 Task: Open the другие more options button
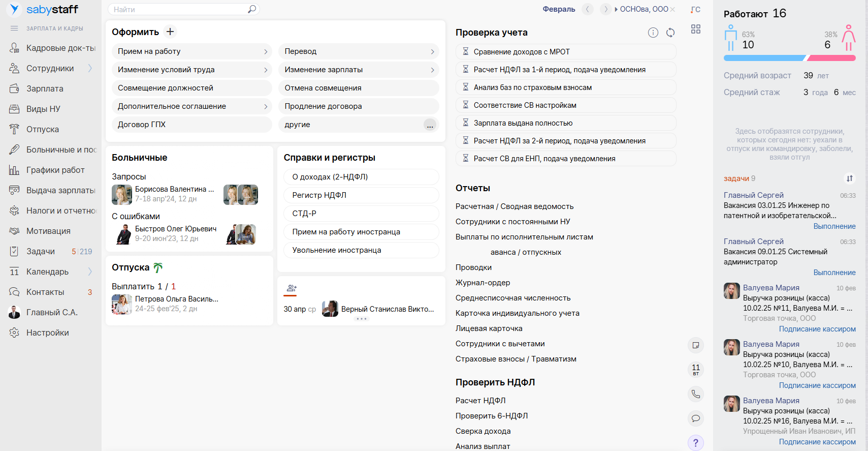430,125
